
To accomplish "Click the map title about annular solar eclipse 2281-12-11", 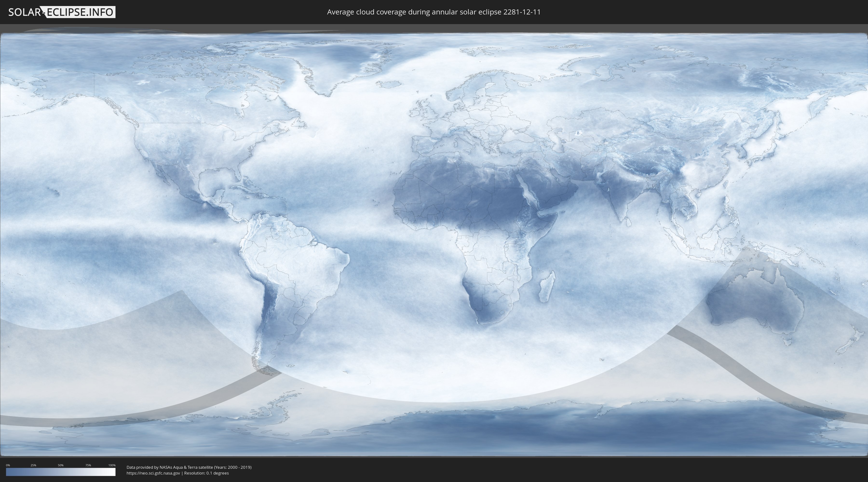I will click(434, 12).
